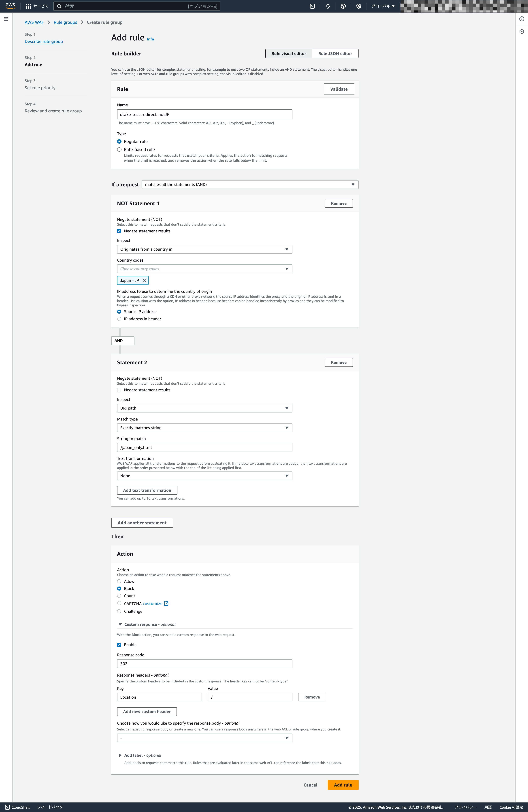Click the customize link next to CAPTCHA
528x812 pixels.
tap(153, 604)
